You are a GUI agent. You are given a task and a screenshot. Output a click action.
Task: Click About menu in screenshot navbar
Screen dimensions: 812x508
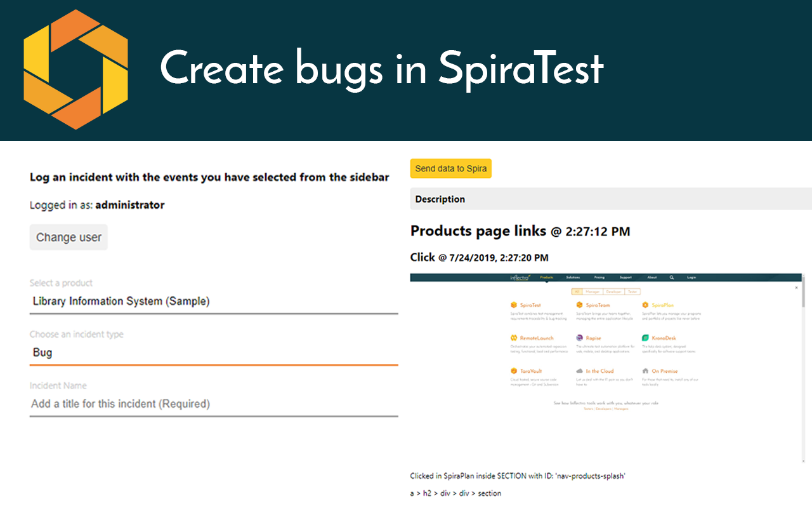(x=652, y=277)
